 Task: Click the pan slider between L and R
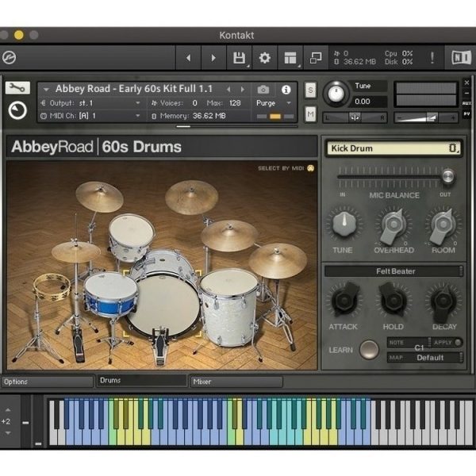(355, 117)
